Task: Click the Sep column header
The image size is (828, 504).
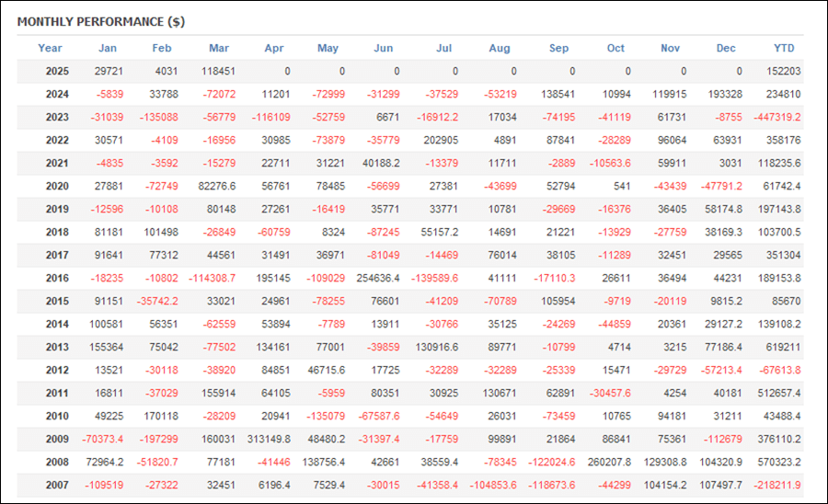Action: tap(558, 48)
